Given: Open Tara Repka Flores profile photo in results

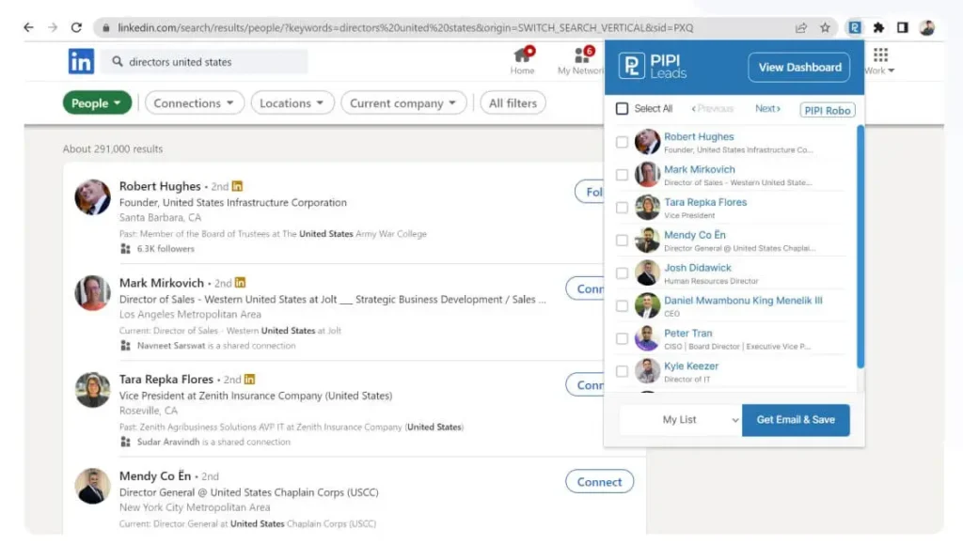Looking at the screenshot, I should pyautogui.click(x=93, y=390).
